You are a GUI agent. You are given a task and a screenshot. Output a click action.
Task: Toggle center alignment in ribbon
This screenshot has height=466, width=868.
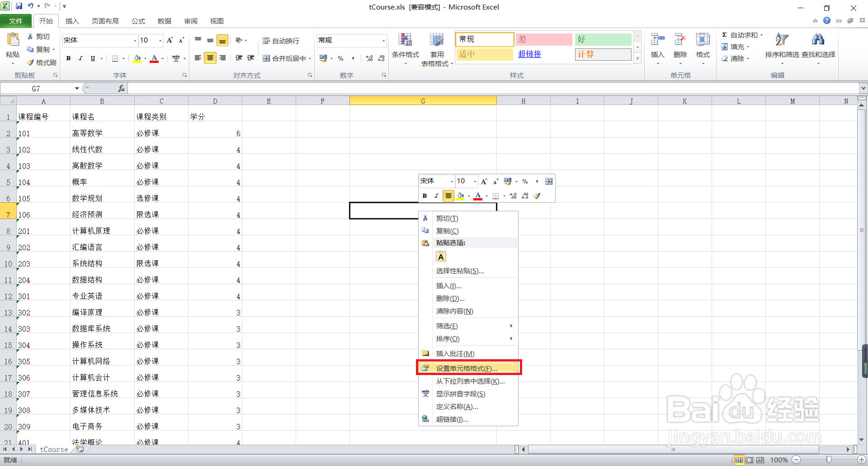coord(210,58)
